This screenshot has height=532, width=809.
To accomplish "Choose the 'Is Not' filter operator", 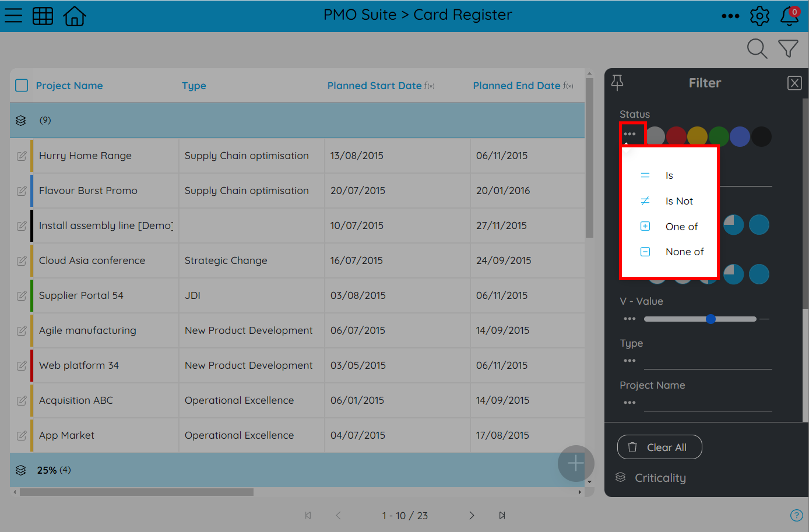I will pyautogui.click(x=679, y=201).
